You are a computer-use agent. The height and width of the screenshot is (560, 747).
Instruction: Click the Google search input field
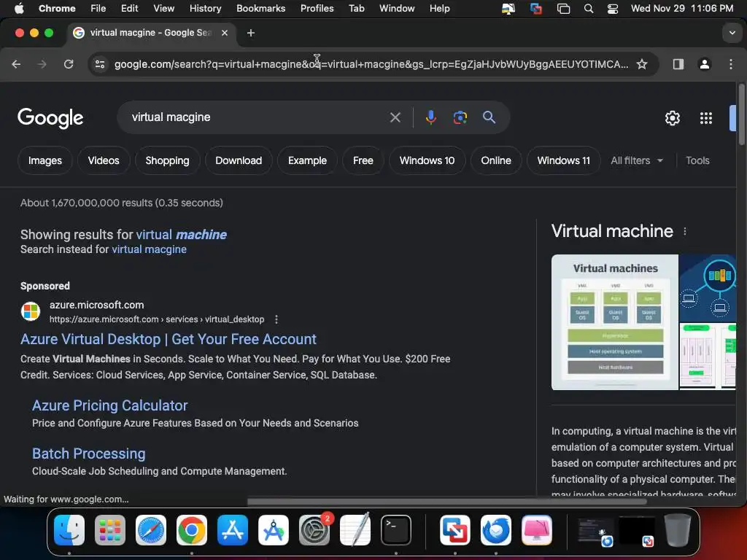click(x=258, y=117)
